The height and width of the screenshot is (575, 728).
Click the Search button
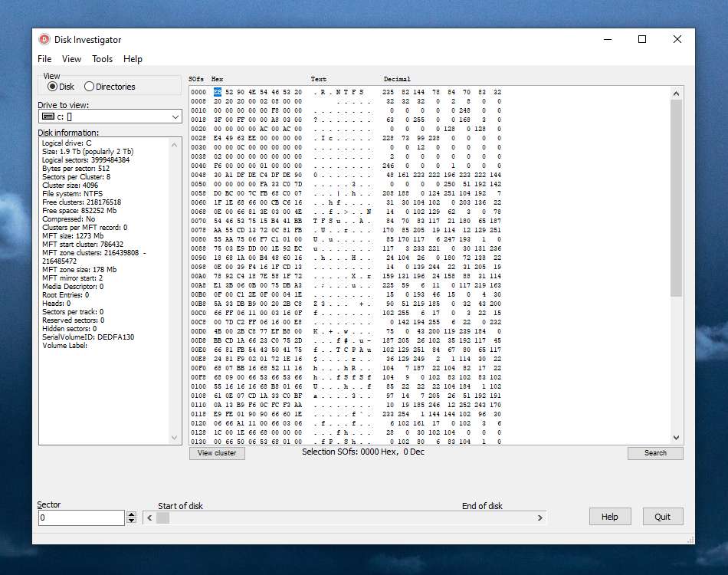(655, 453)
